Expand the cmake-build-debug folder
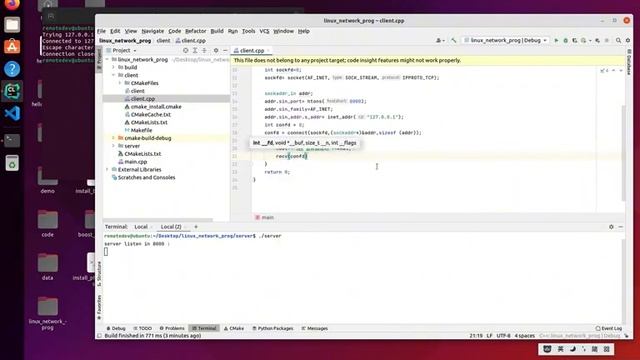Image resolution: width=640 pixels, height=360 pixels. pos(113,138)
